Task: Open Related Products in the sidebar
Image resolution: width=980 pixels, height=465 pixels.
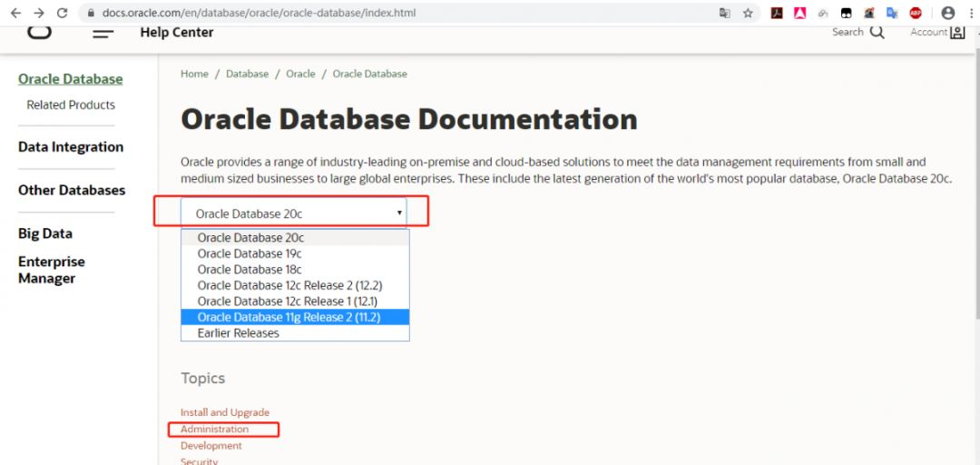Action: [71, 105]
